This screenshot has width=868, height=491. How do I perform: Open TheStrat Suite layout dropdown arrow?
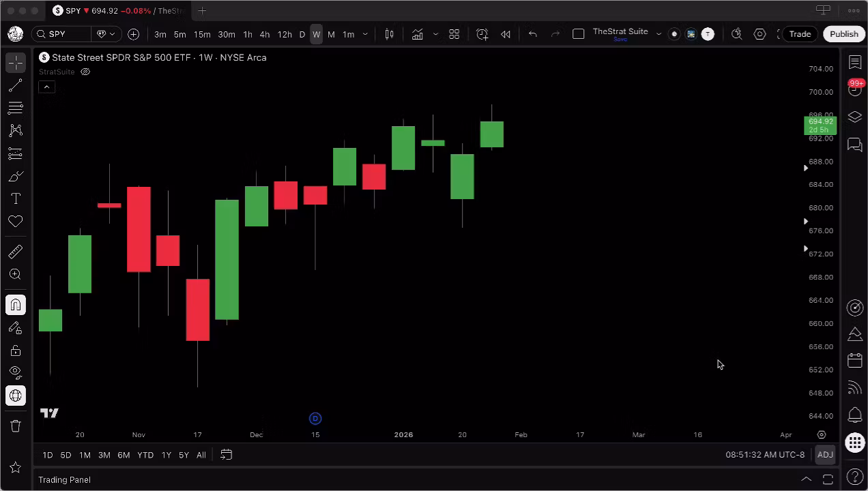(659, 33)
